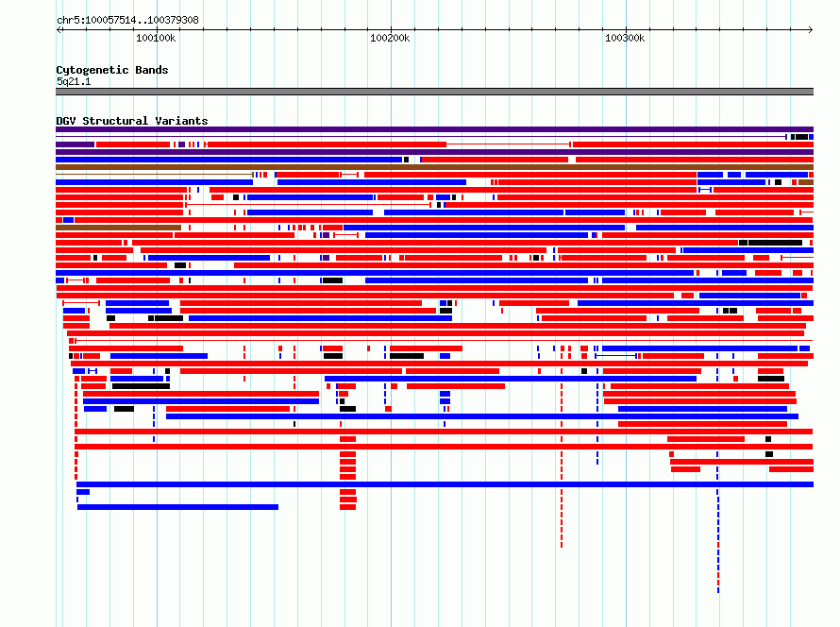This screenshot has height=627, width=840.
Task: Click the 100100k ruler label
Action: point(156,38)
